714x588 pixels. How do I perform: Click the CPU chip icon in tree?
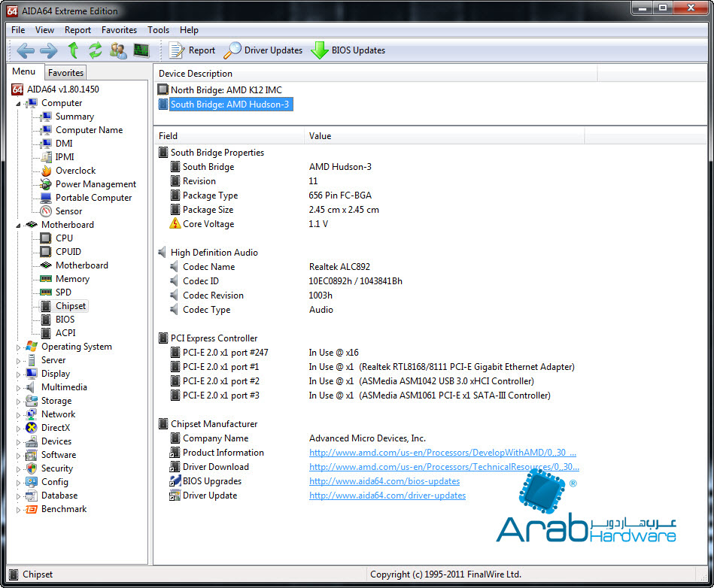coord(46,238)
